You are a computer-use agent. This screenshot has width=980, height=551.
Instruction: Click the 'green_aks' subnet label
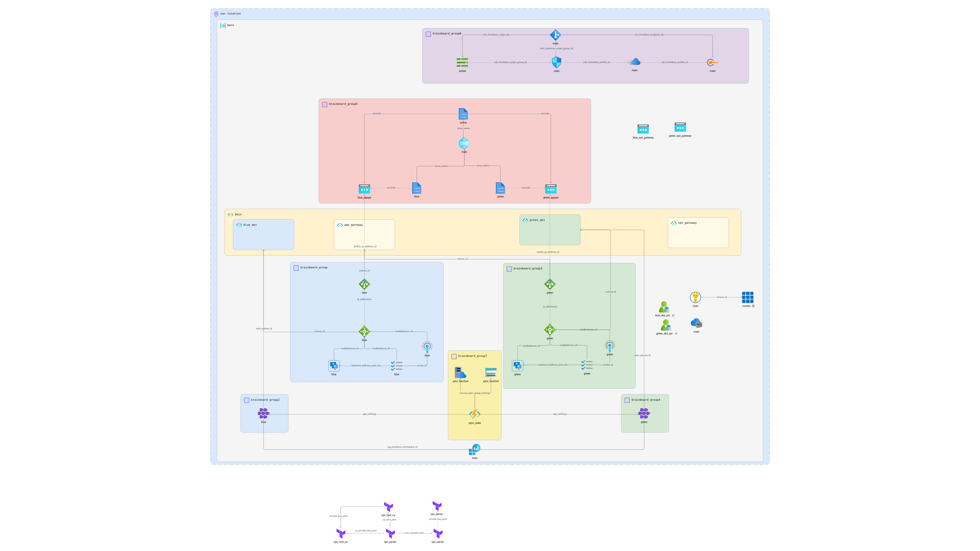(537, 220)
